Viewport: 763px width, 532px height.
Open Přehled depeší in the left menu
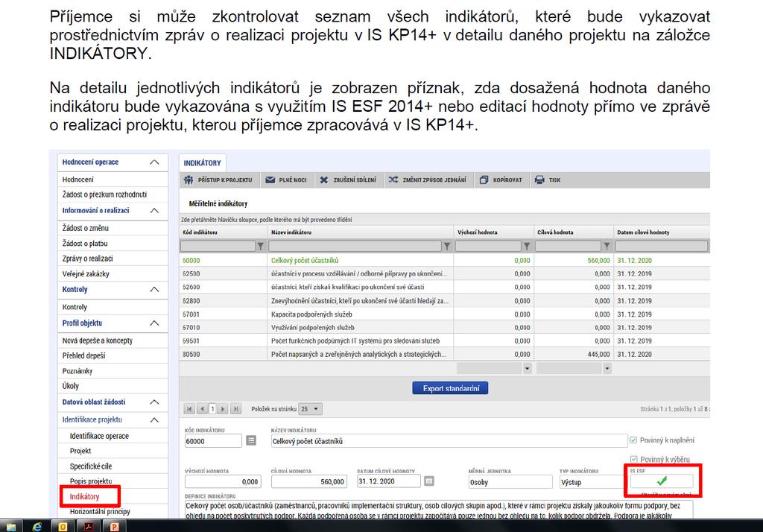point(83,355)
